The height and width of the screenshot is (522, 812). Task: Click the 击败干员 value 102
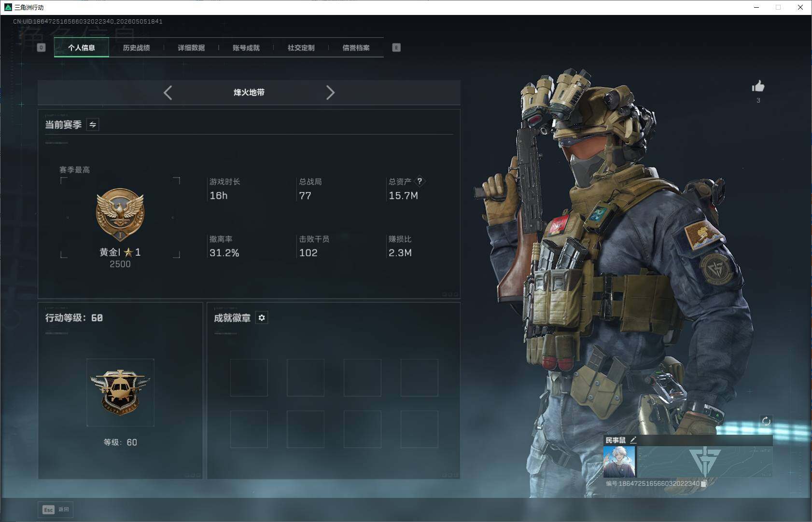(x=308, y=253)
